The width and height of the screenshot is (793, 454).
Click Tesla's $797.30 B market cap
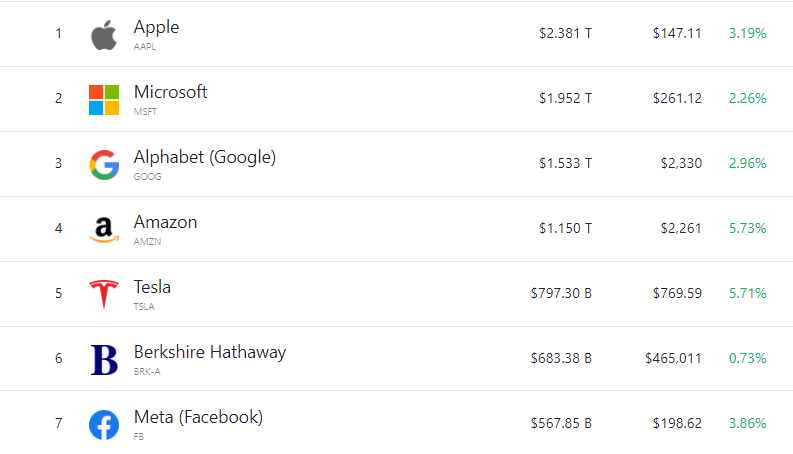point(561,293)
